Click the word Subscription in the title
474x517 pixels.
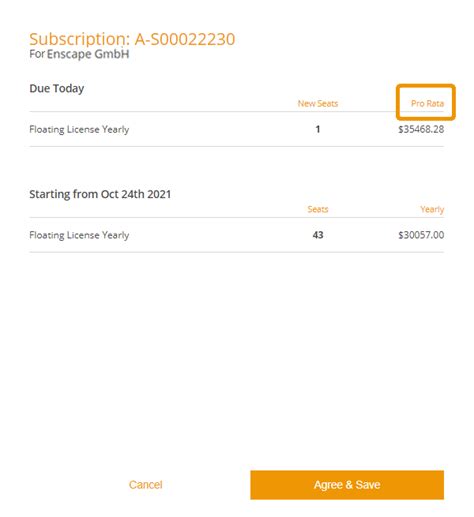coord(79,39)
